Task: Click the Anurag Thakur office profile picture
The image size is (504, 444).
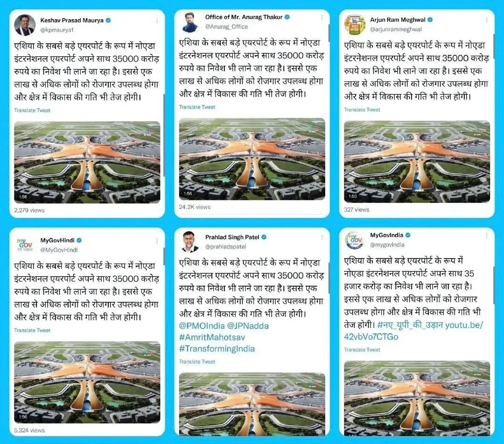Action: 190,22
